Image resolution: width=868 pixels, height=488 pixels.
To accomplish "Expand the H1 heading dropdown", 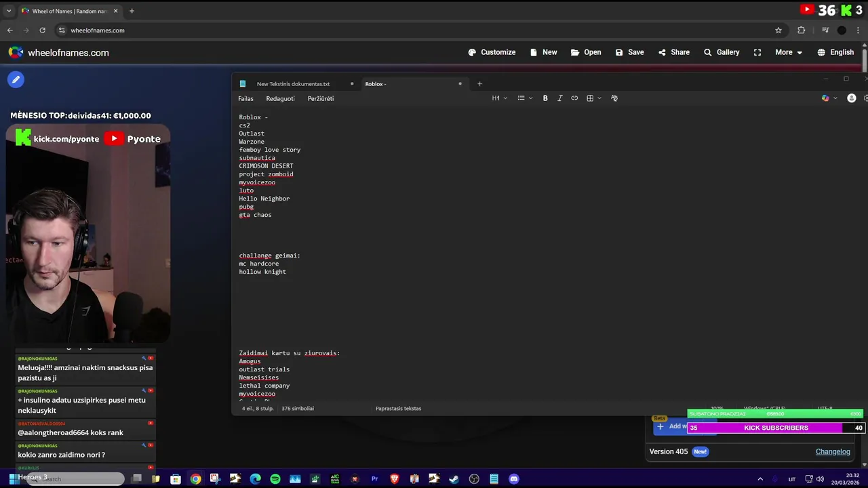I will coord(500,98).
